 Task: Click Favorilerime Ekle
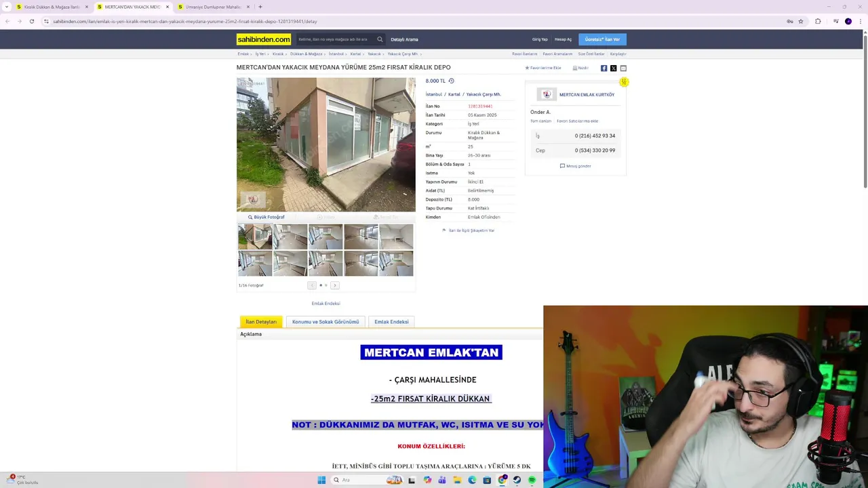pos(543,68)
